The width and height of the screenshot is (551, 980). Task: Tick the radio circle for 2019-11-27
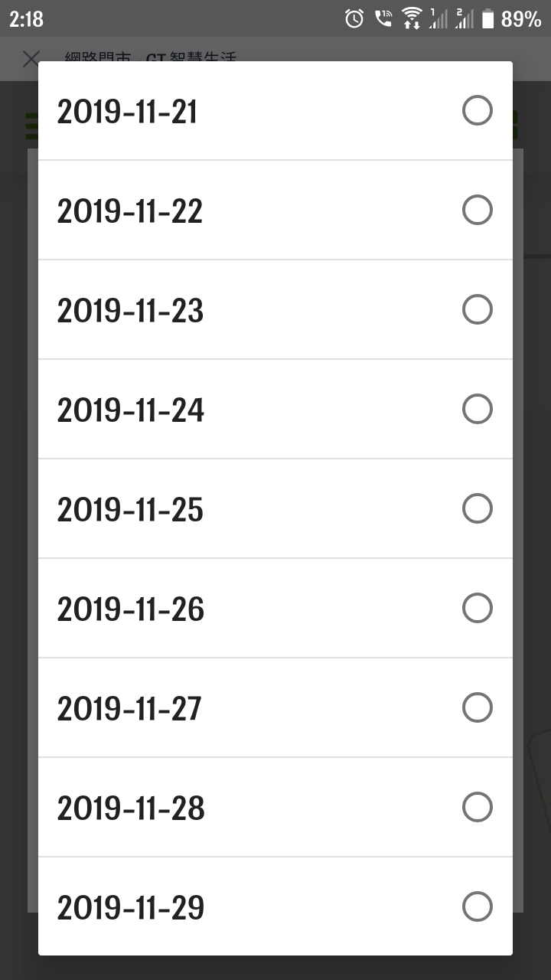coord(478,707)
